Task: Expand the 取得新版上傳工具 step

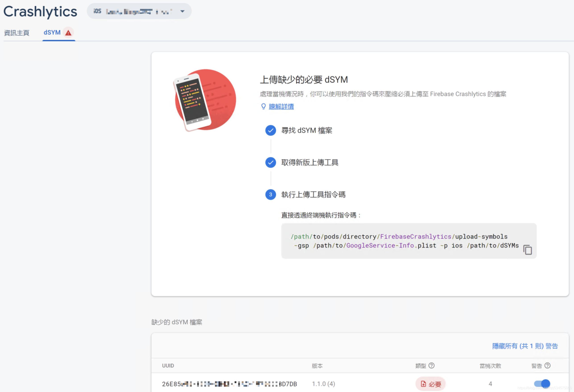Action: point(310,162)
